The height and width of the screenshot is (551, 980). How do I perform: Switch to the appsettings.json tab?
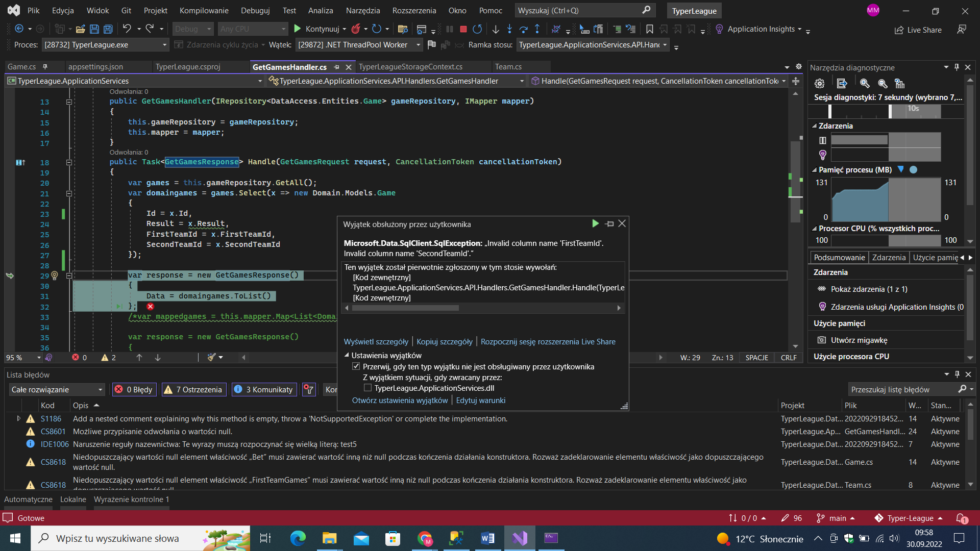95,67
